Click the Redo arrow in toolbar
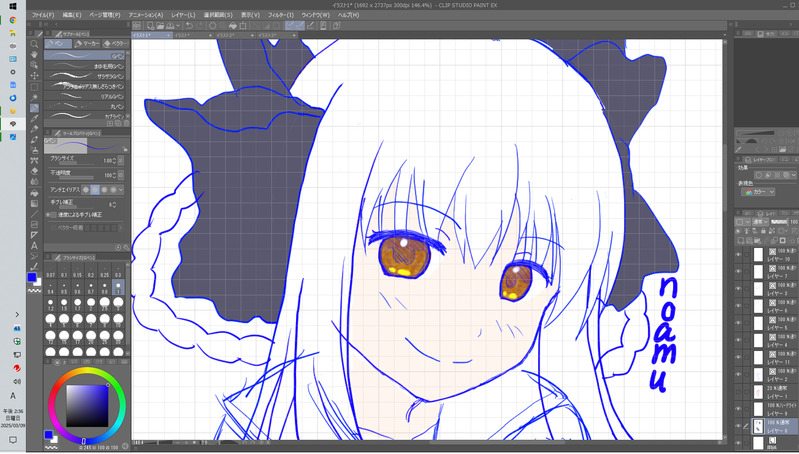Image resolution: width=799 pixels, height=454 pixels. click(199, 25)
